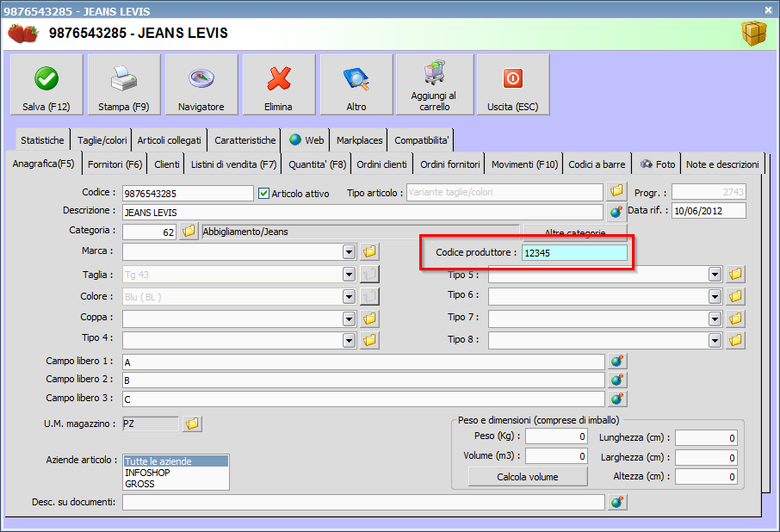Switch to Fornitori (F6) tab
The height and width of the screenshot is (532, 780).
(x=115, y=164)
